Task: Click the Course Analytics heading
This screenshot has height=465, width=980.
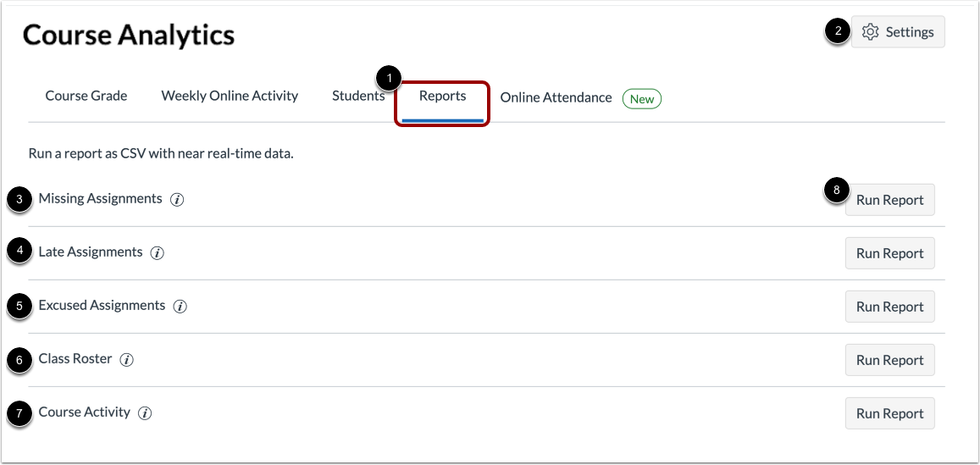Action: pyautogui.click(x=129, y=36)
